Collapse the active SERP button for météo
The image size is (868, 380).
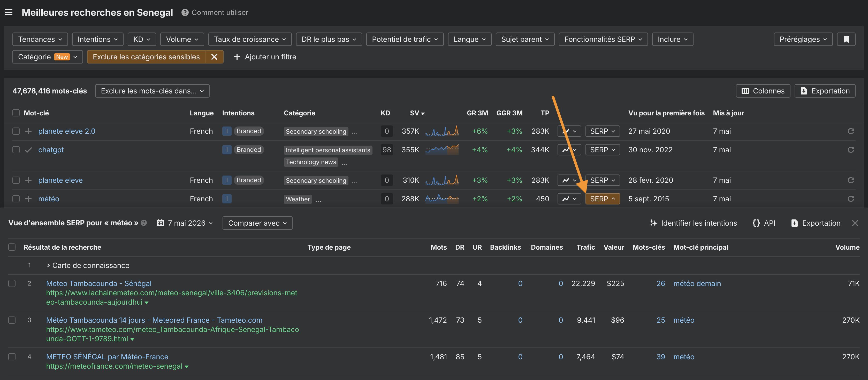[x=603, y=199]
